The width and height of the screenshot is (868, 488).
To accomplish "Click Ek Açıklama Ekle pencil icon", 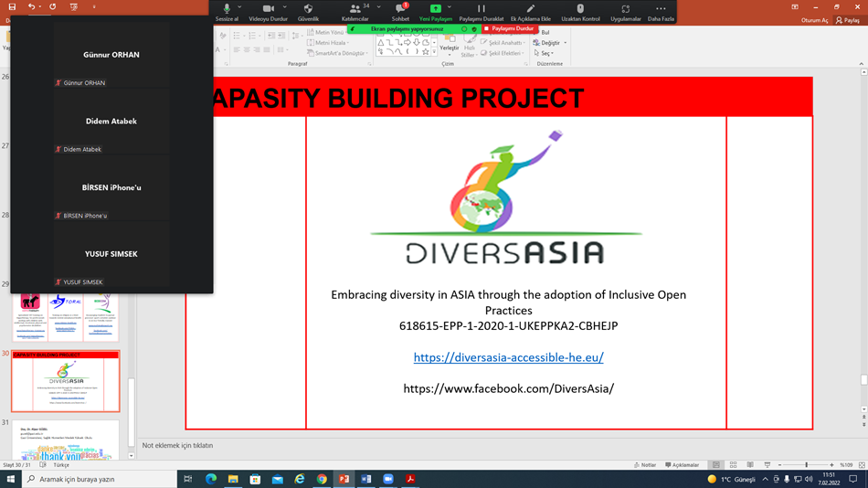I will coord(531,9).
